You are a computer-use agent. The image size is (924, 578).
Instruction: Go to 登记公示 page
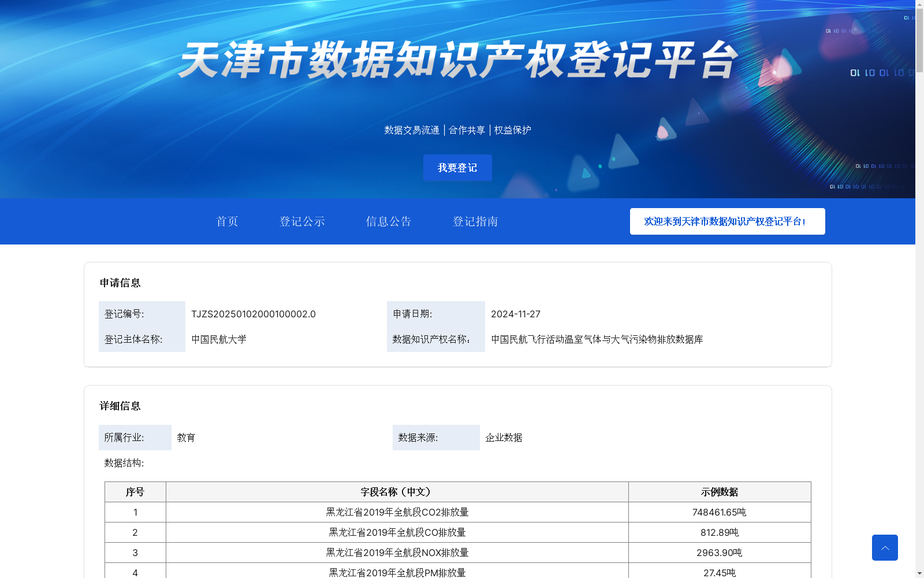[x=302, y=221]
